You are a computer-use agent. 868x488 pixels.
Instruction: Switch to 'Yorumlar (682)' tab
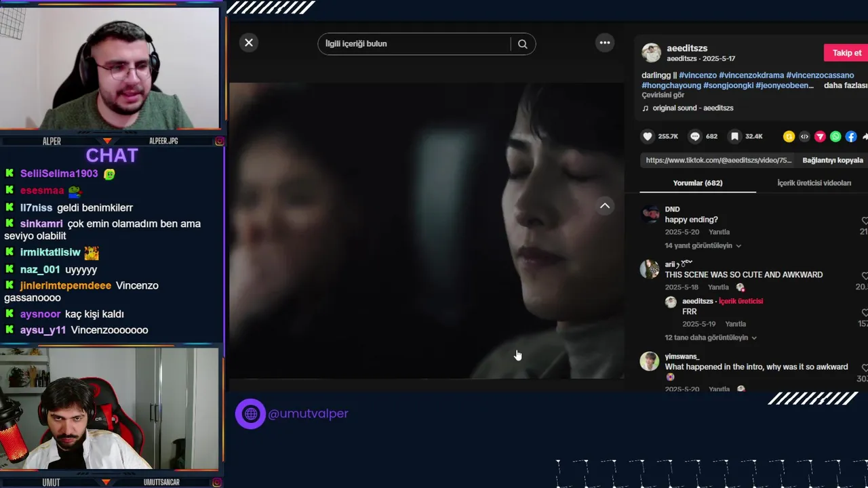click(x=697, y=183)
